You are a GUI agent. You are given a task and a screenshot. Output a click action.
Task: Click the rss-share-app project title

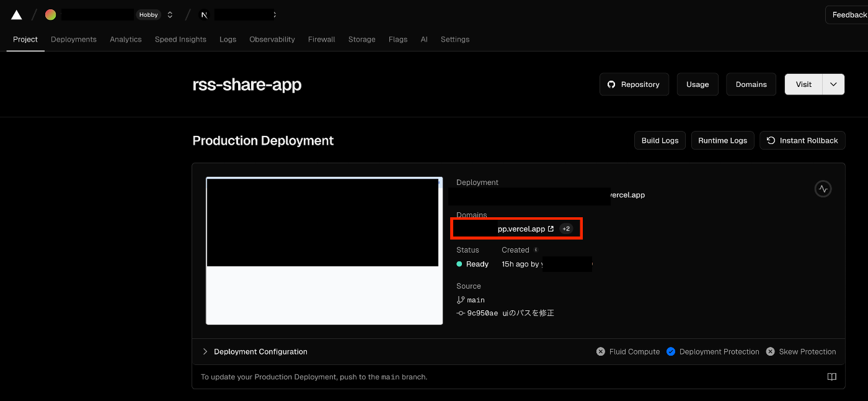click(x=247, y=84)
